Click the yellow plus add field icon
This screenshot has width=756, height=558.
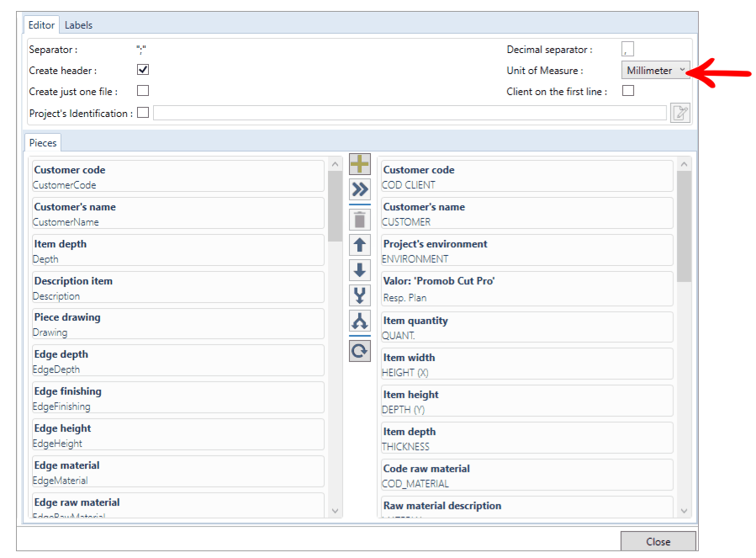pos(360,164)
